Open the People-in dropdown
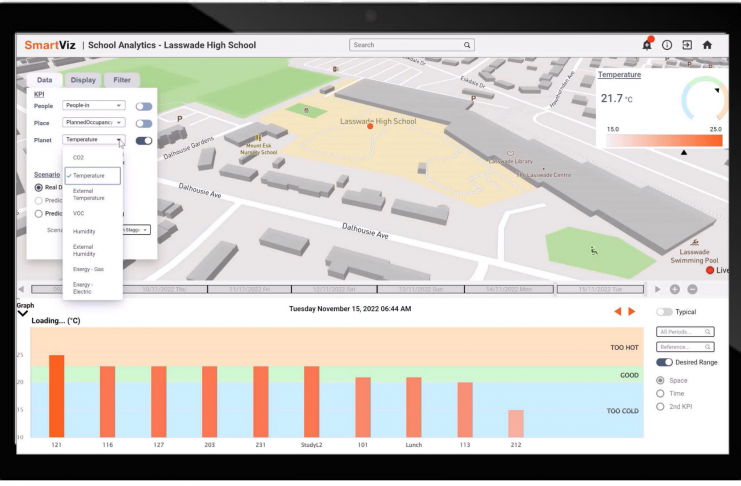Screen dimensions: 741x486 point(93,105)
